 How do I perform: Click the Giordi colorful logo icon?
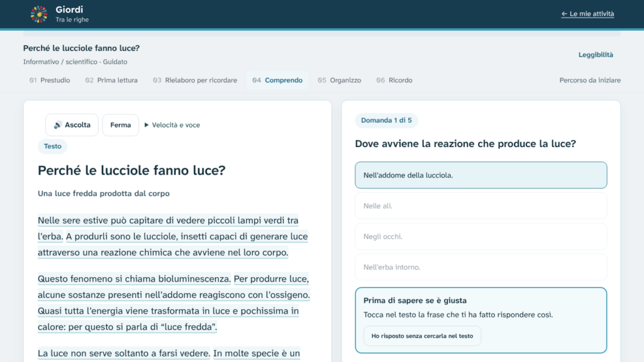pos(39,14)
